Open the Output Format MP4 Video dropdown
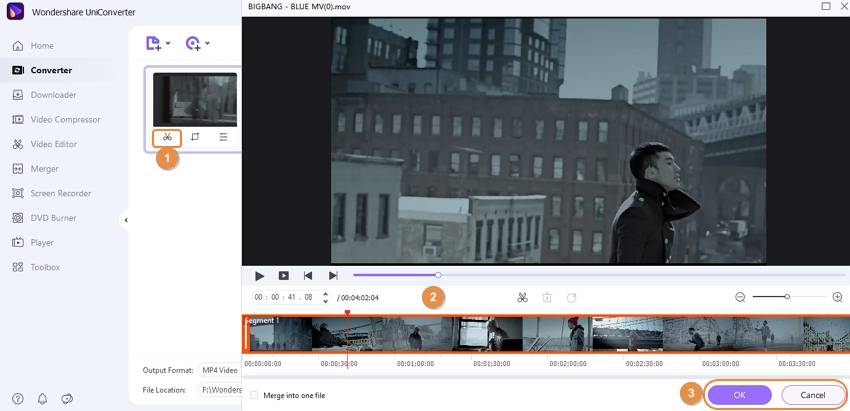This screenshot has width=850, height=411. [x=220, y=370]
